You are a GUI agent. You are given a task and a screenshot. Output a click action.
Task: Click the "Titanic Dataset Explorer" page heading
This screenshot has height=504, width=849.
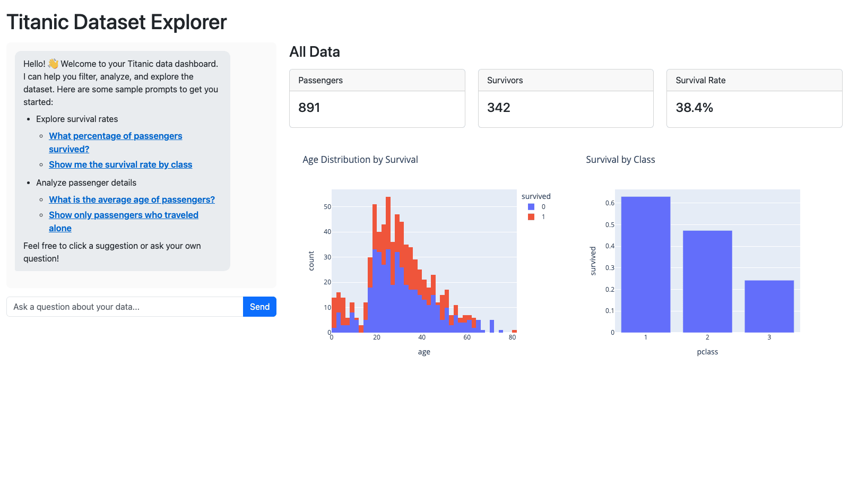tap(117, 22)
